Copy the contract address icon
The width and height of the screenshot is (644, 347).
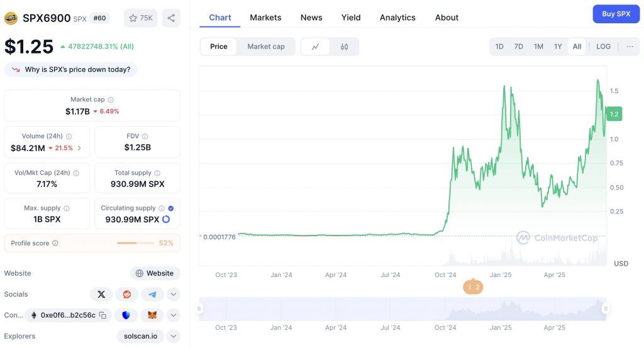point(103,316)
